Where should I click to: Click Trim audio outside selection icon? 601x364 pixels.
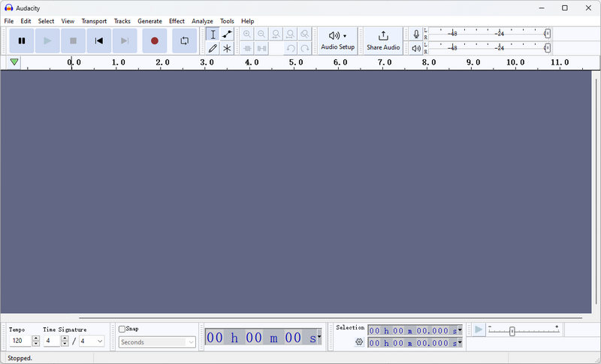[247, 48]
